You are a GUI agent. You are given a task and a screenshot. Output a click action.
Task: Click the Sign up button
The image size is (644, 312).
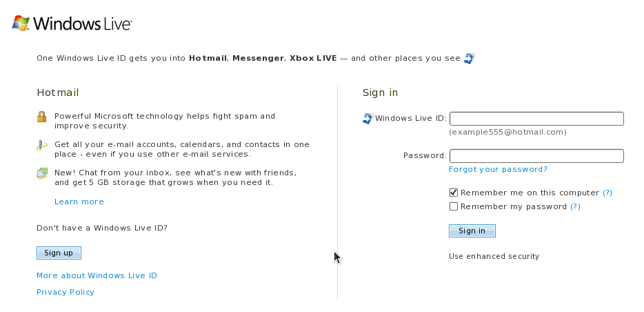tap(59, 253)
